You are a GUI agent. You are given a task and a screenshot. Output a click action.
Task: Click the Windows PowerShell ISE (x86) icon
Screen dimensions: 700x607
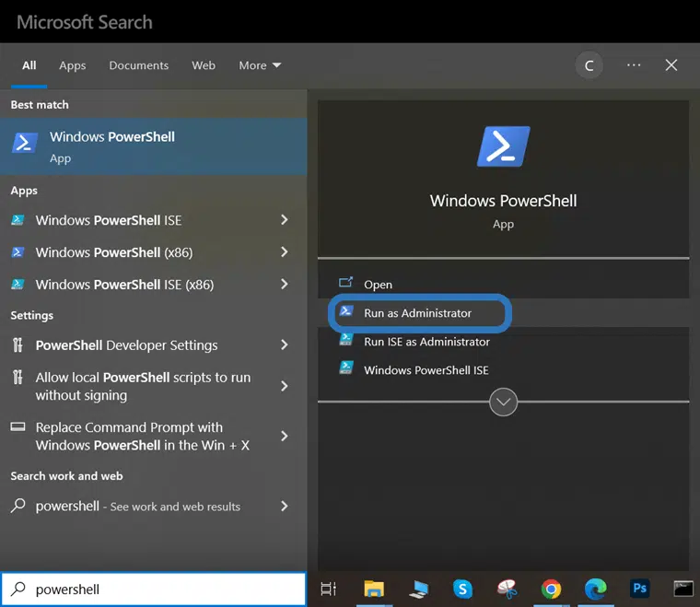17,285
